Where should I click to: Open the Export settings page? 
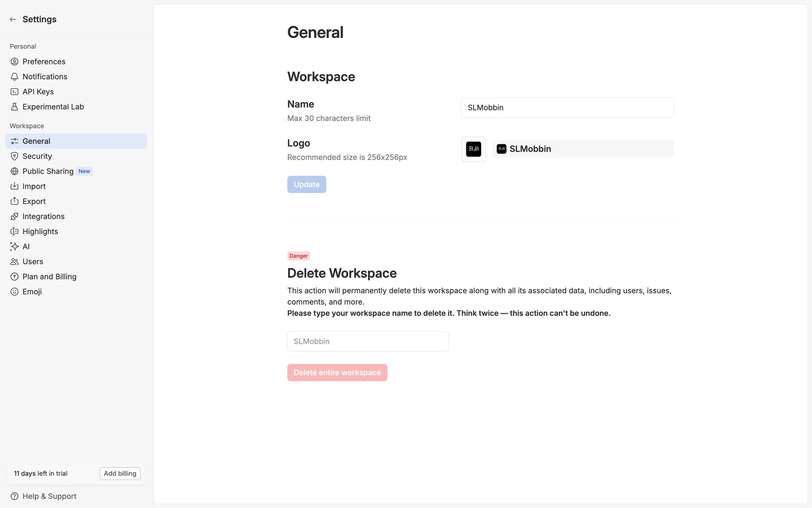coord(34,202)
